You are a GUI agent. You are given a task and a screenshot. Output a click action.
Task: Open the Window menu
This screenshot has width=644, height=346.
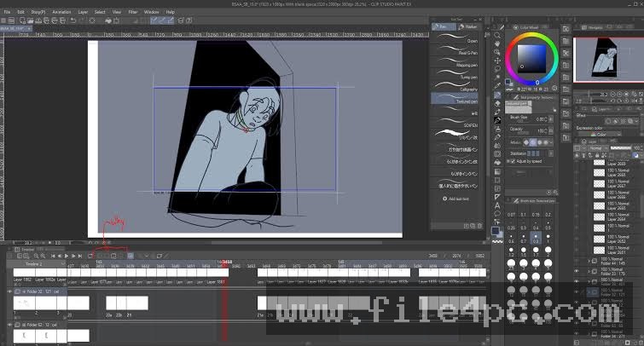[151, 12]
